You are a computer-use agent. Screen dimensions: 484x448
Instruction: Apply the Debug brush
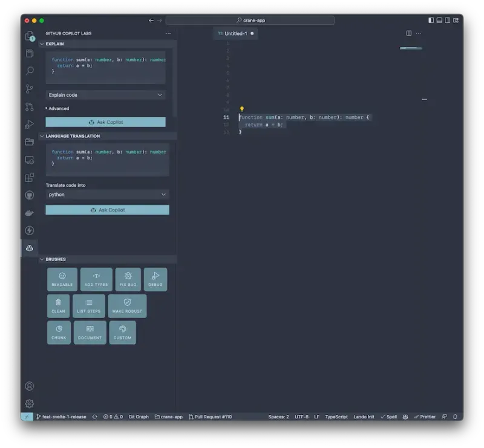155,279
